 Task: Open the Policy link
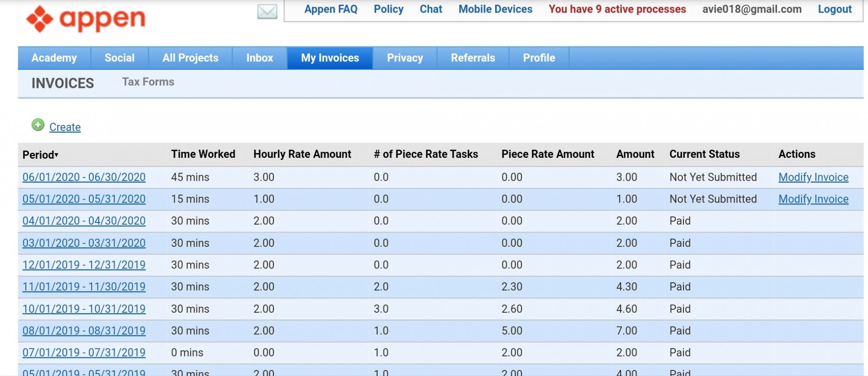pos(388,9)
